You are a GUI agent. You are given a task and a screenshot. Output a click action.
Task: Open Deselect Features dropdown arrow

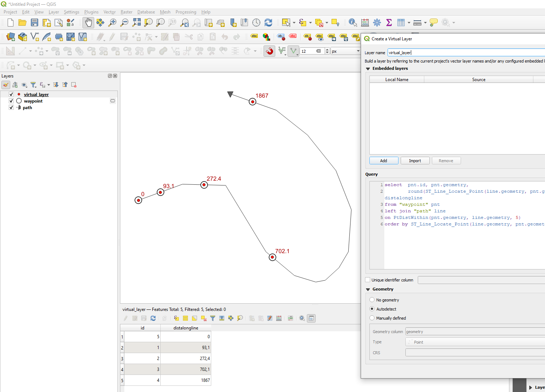tap(327, 23)
